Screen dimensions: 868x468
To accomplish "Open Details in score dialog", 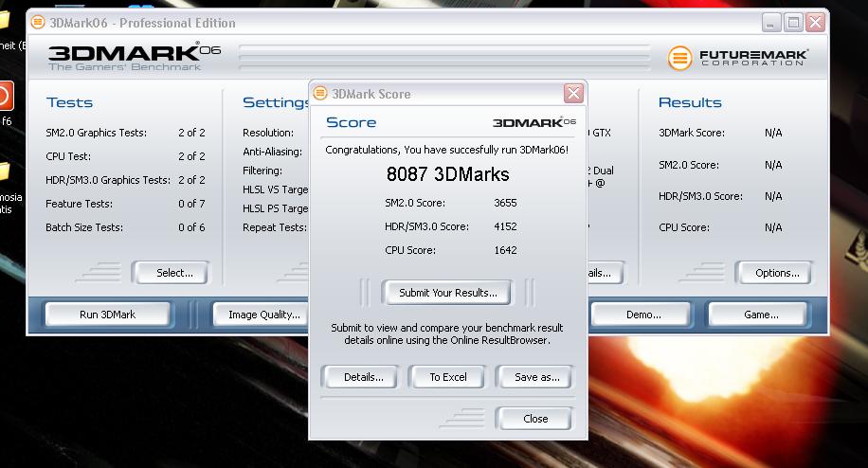I will tap(360, 377).
